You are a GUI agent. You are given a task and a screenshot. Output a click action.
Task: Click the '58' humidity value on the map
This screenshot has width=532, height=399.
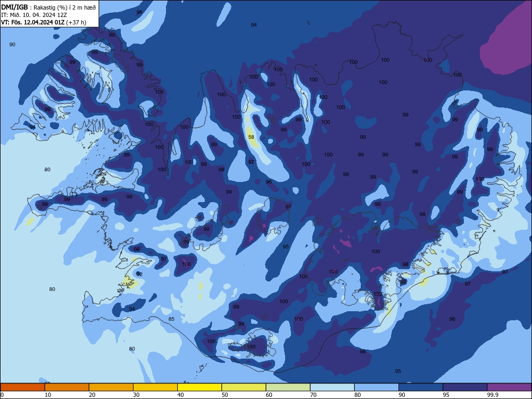251,137
